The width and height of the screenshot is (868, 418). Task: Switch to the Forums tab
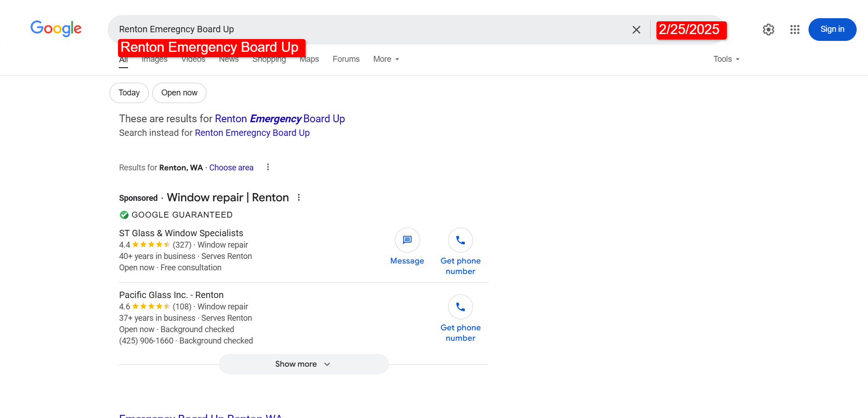(x=346, y=59)
